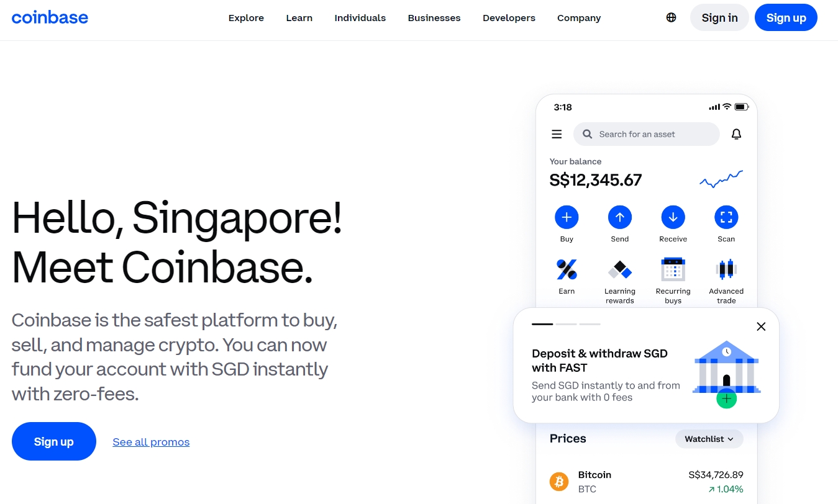Image resolution: width=838 pixels, height=504 pixels.
Task: Click the battery status icon
Action: [742, 107]
